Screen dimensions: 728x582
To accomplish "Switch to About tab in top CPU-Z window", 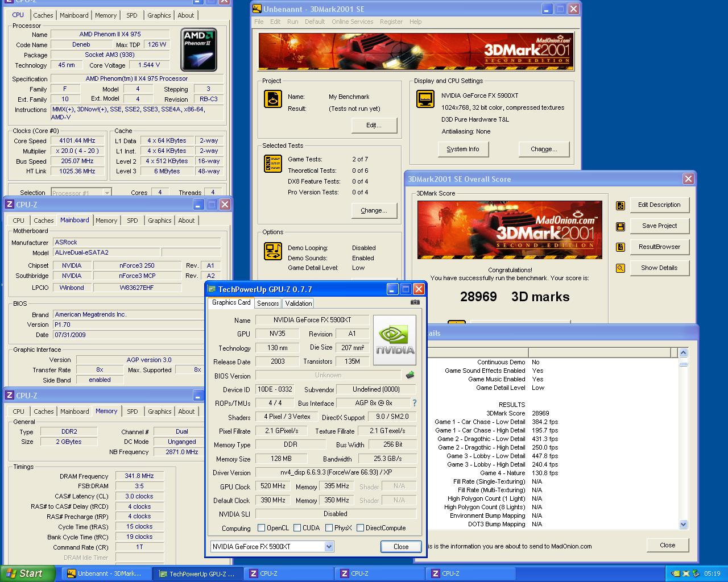I will point(186,15).
